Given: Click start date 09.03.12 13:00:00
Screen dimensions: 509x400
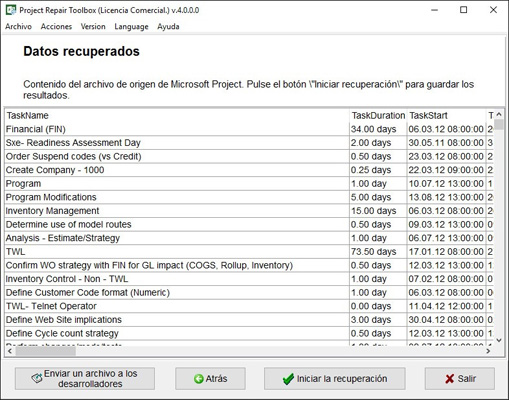Looking at the screenshot, I should pos(447,224).
